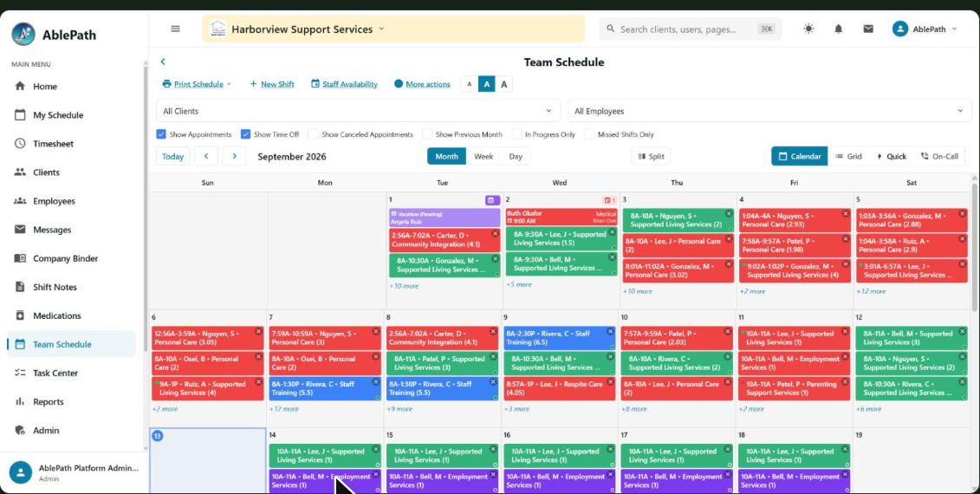Expand +12 more on September 5
Viewport: 980px width, 494px height.
click(871, 291)
